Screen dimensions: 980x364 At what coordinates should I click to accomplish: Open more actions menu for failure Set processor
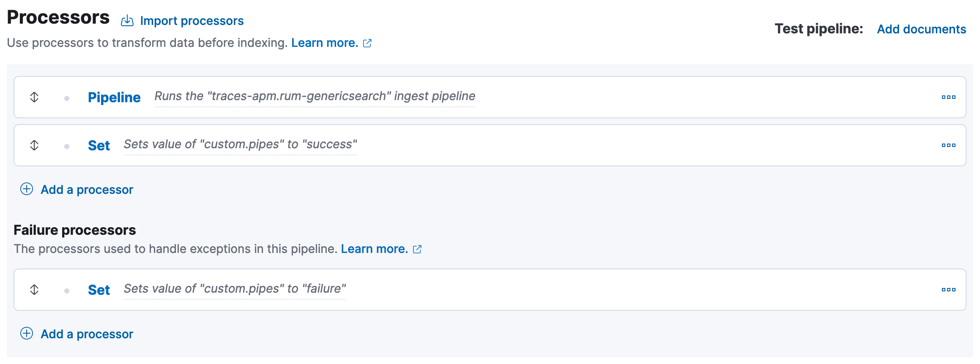[948, 290]
